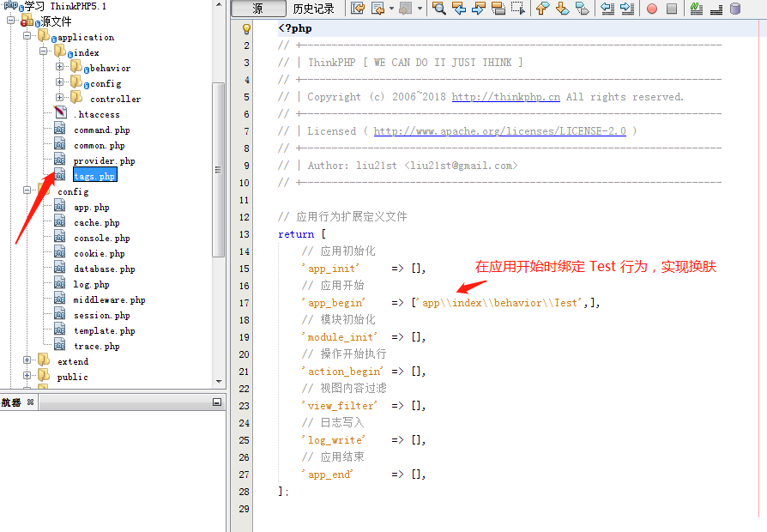Shift line right icon
This screenshot has width=767, height=532.
click(x=626, y=9)
